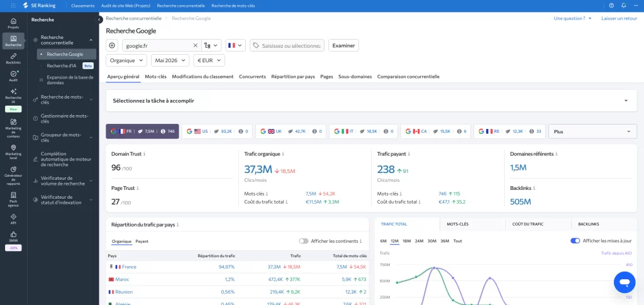Click Laisser un retour link

619,18
